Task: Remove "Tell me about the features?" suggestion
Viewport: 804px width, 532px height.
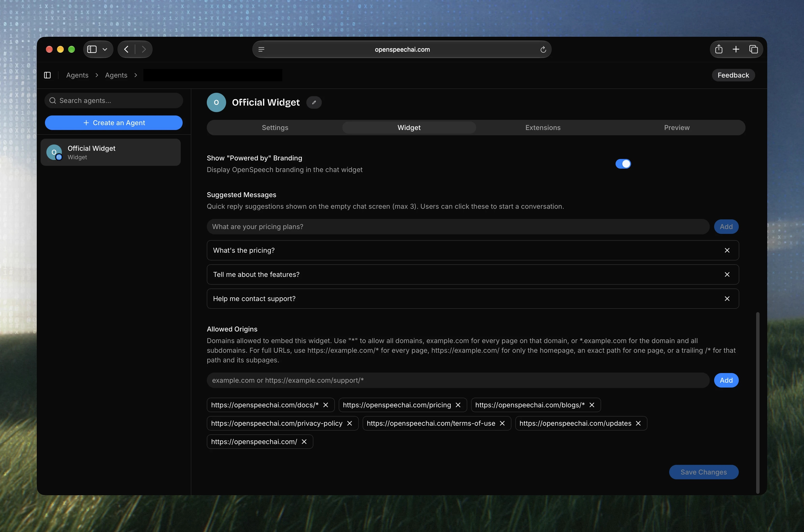Action: (x=727, y=274)
